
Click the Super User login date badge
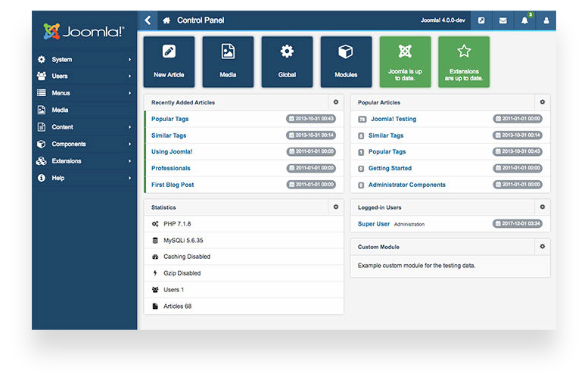pyautogui.click(x=518, y=223)
